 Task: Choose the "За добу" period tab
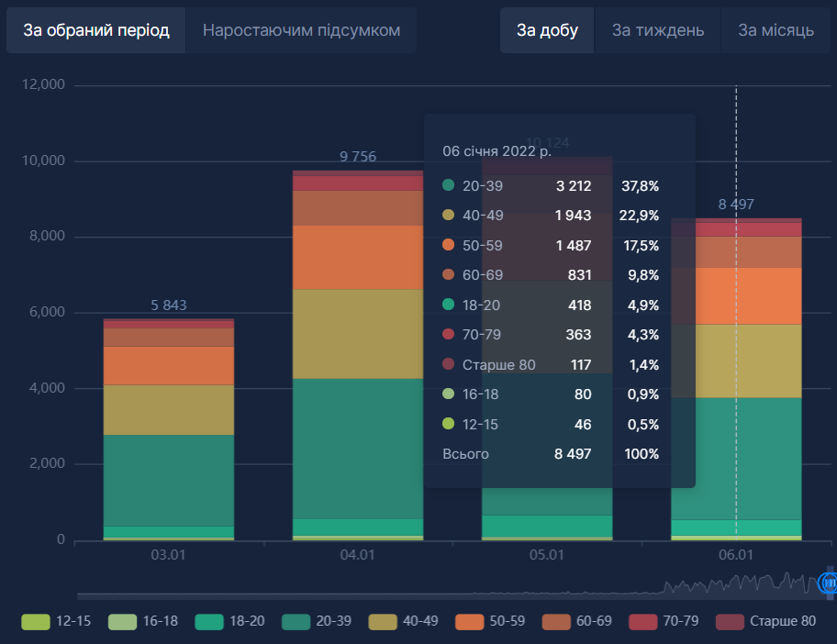(x=547, y=30)
